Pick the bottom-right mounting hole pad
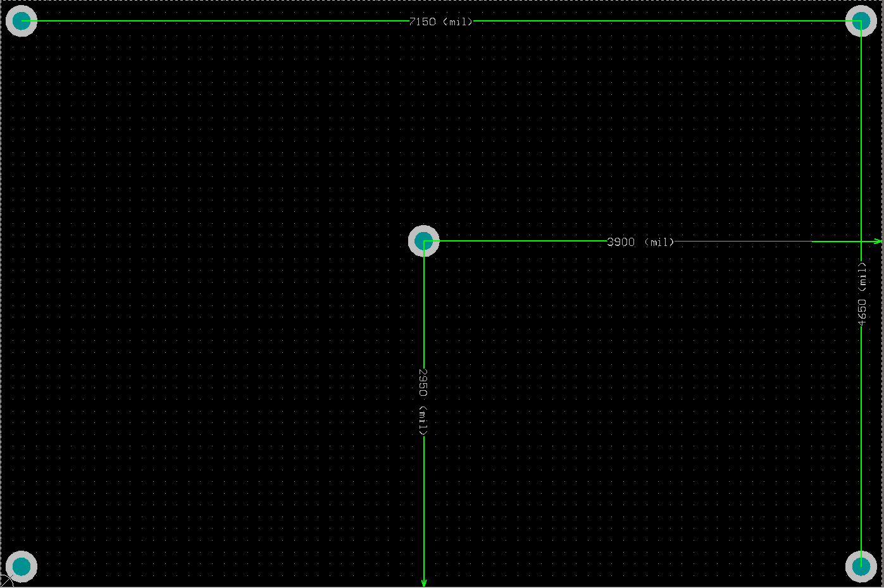 coord(861,567)
